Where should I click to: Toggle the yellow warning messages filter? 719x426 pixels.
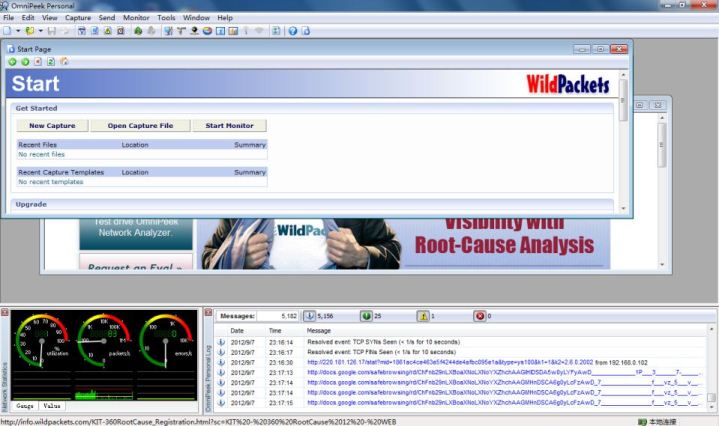[424, 316]
